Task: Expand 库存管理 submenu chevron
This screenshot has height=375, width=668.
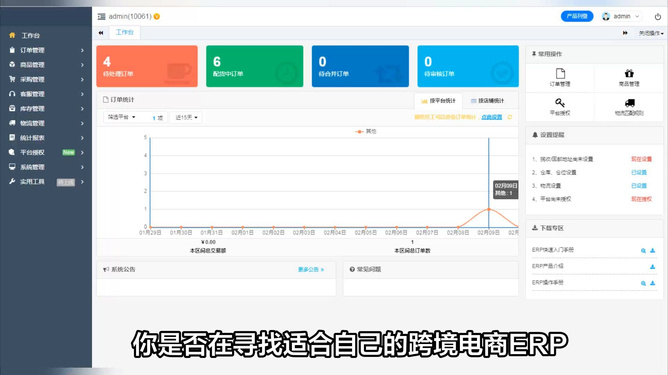Action: pos(82,109)
